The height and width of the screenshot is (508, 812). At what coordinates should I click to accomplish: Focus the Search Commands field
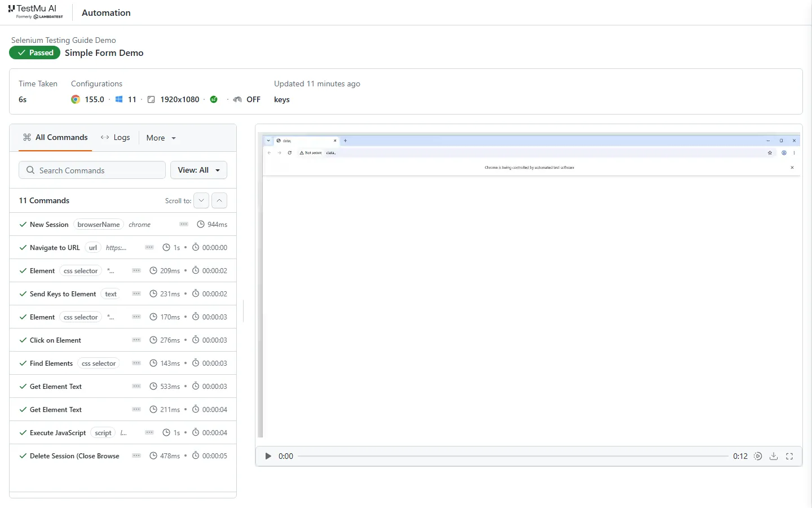[x=92, y=170]
